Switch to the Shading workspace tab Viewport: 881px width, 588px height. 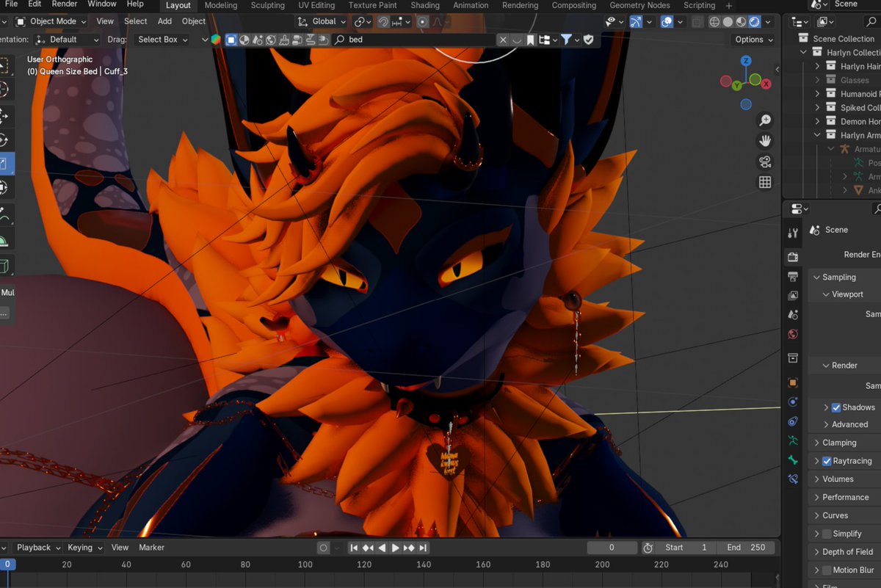coord(425,5)
